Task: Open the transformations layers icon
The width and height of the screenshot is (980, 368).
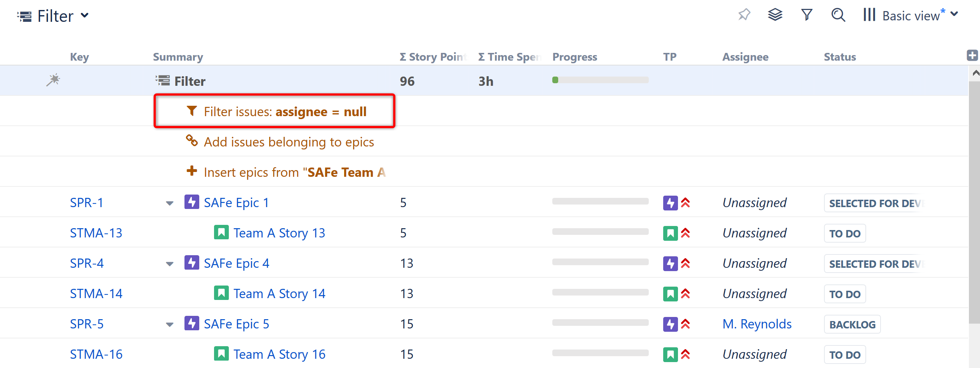Action: click(x=774, y=15)
